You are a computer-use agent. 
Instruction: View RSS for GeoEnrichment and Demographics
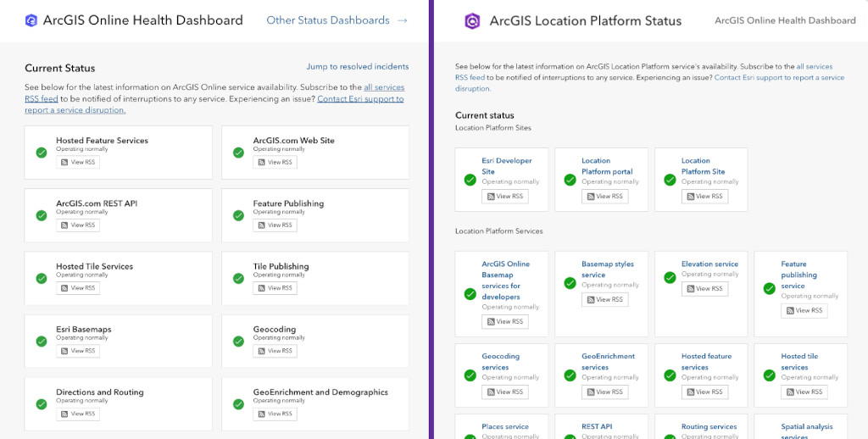275,414
